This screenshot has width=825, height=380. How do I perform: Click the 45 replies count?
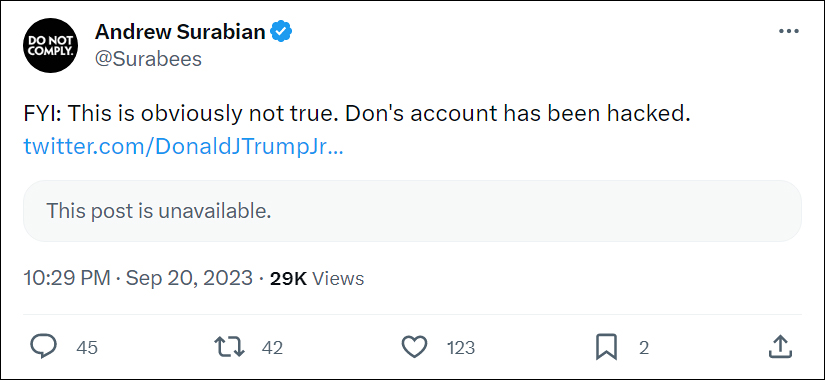(x=87, y=348)
